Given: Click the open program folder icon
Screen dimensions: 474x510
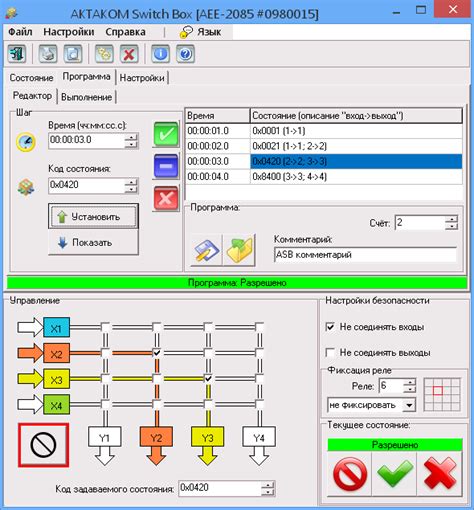Looking at the screenshot, I should click(x=240, y=250).
